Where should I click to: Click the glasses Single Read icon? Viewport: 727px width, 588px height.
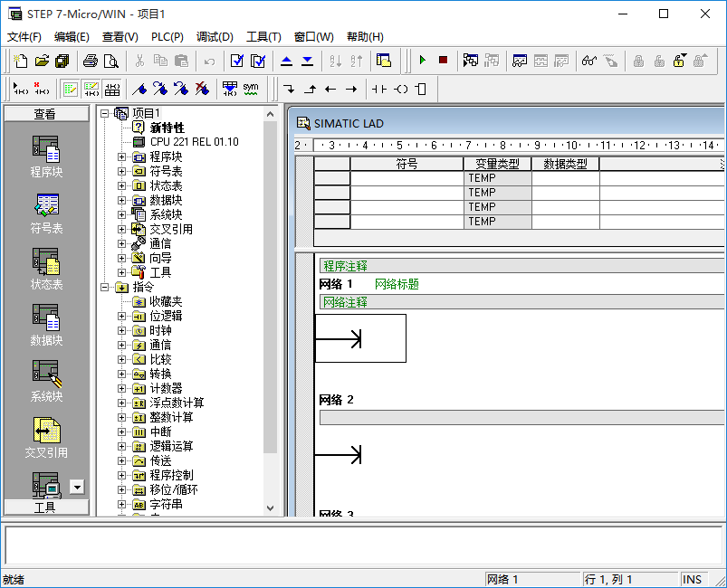tap(589, 61)
